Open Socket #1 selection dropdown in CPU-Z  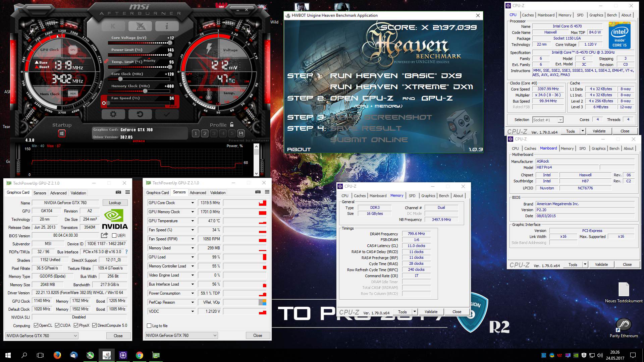(548, 120)
